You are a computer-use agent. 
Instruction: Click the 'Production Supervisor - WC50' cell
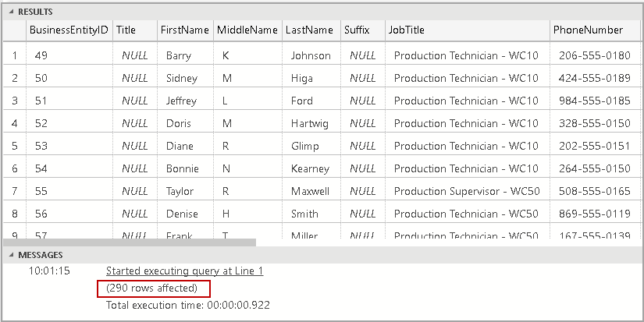[x=466, y=192]
